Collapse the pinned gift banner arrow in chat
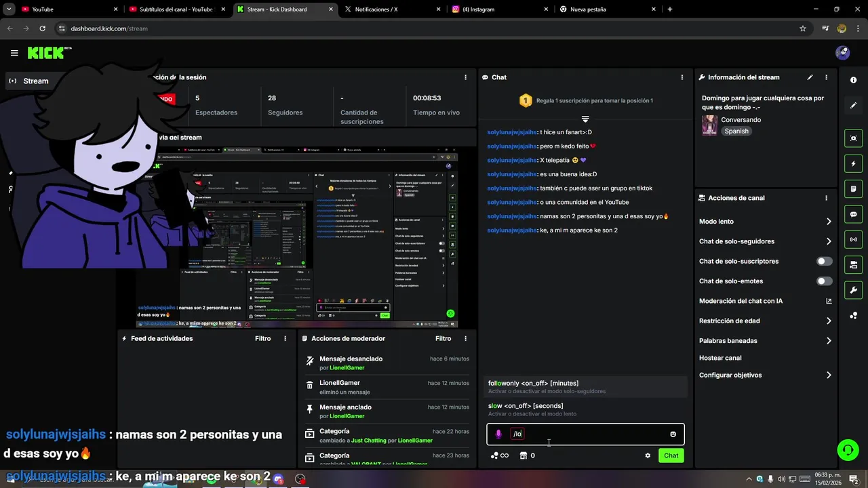Viewport: 868px width, 488px height. [585, 119]
